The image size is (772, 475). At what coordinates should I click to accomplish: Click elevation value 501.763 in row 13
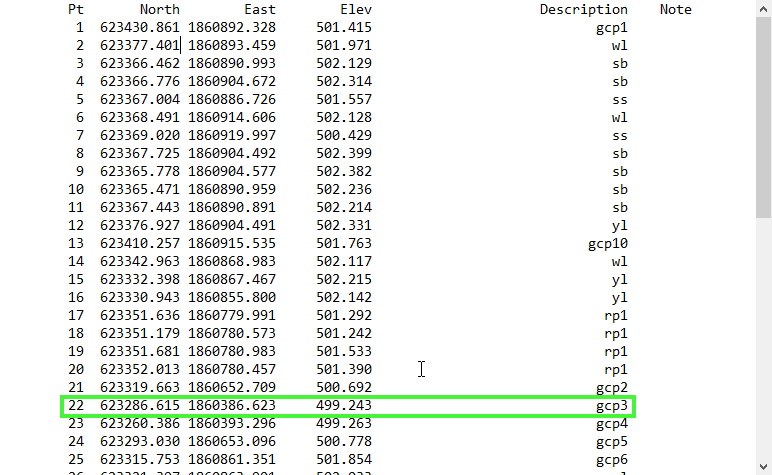[343, 243]
